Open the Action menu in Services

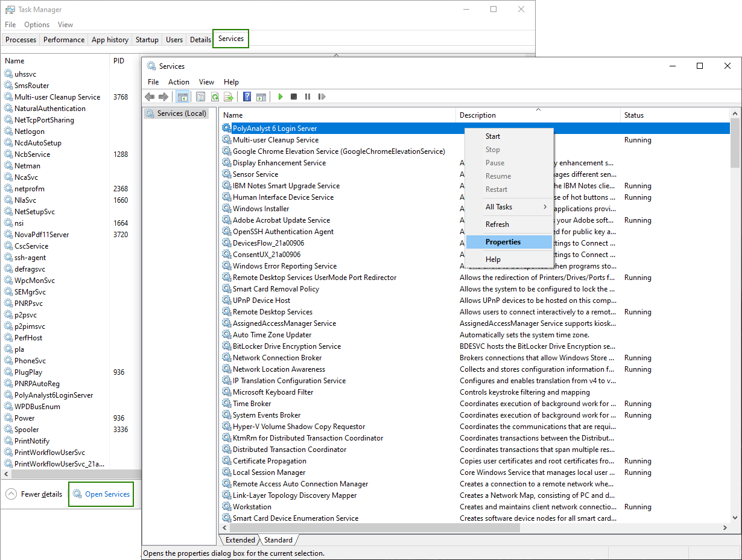179,82
